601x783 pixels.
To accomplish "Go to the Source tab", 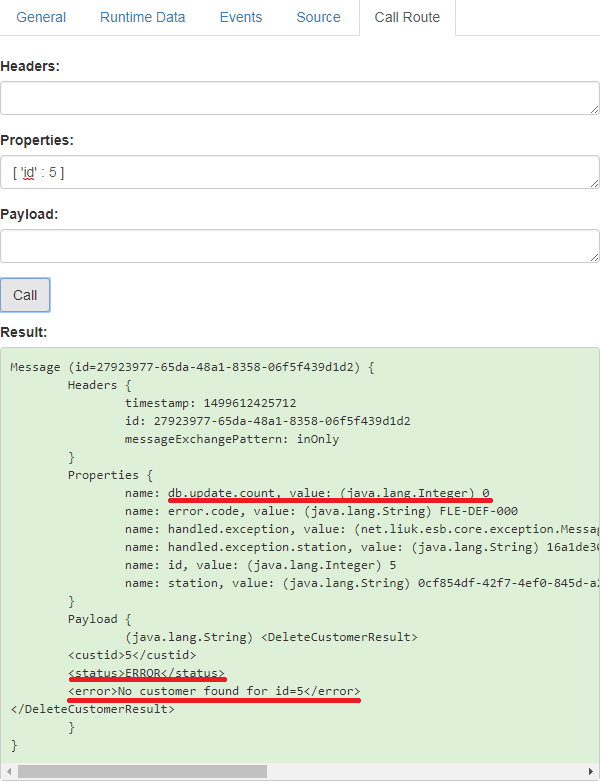I will click(x=318, y=17).
